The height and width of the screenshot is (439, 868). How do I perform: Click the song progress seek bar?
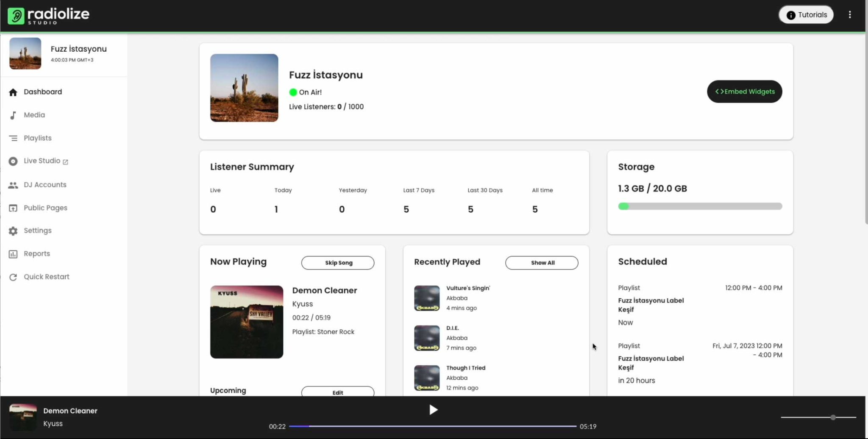432,426
